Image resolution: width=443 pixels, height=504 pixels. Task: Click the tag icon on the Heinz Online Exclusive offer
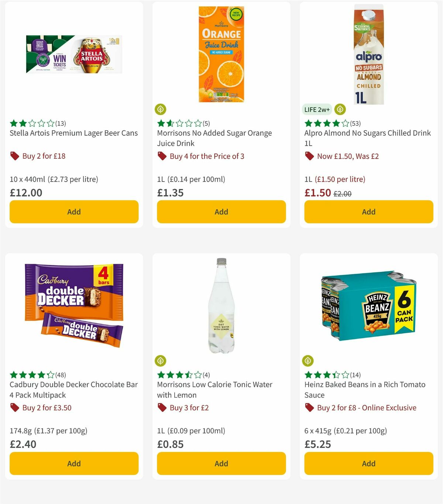click(309, 408)
